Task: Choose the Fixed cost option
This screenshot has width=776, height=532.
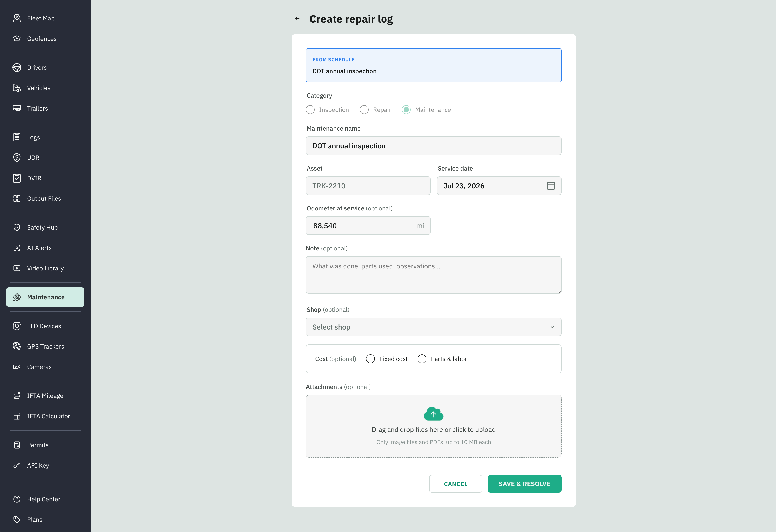Action: (370, 359)
